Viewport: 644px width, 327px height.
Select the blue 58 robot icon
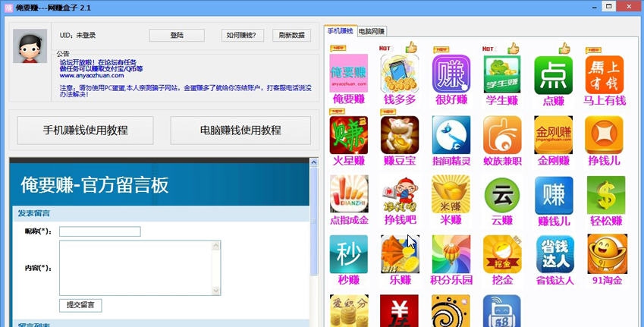[502, 310]
